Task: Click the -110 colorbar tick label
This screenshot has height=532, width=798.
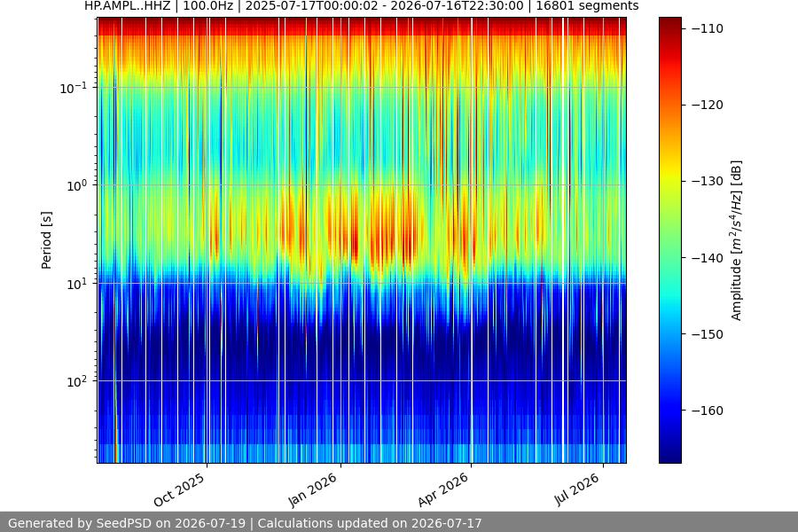Action: [x=708, y=28]
